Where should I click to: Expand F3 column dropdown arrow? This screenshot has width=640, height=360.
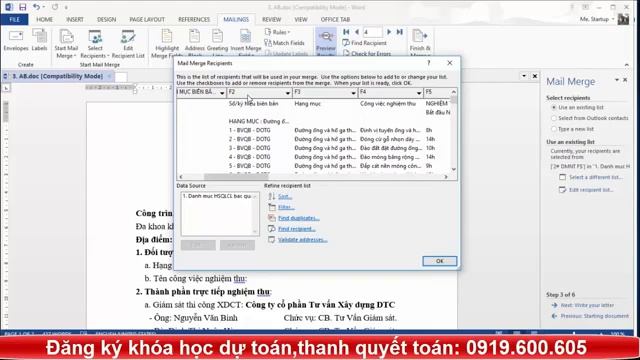(x=353, y=93)
